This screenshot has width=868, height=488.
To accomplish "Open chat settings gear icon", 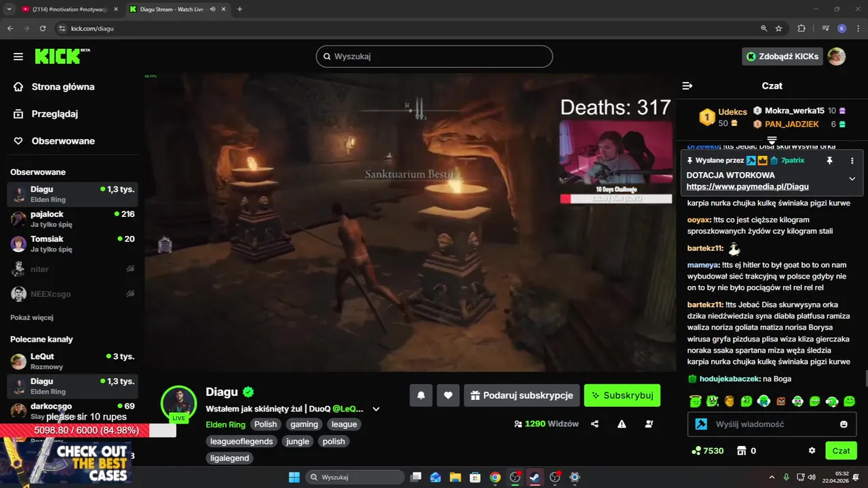I will pos(812,451).
